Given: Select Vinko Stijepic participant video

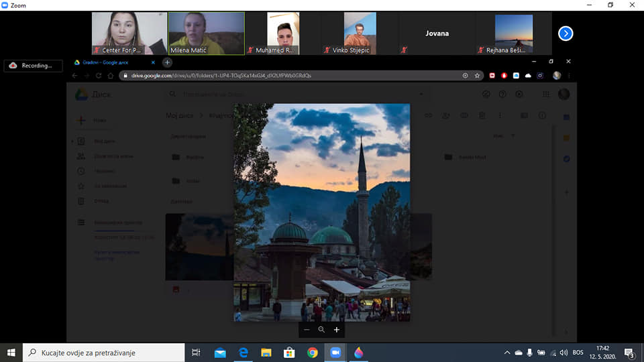Looking at the screenshot, I should pyautogui.click(x=360, y=34).
